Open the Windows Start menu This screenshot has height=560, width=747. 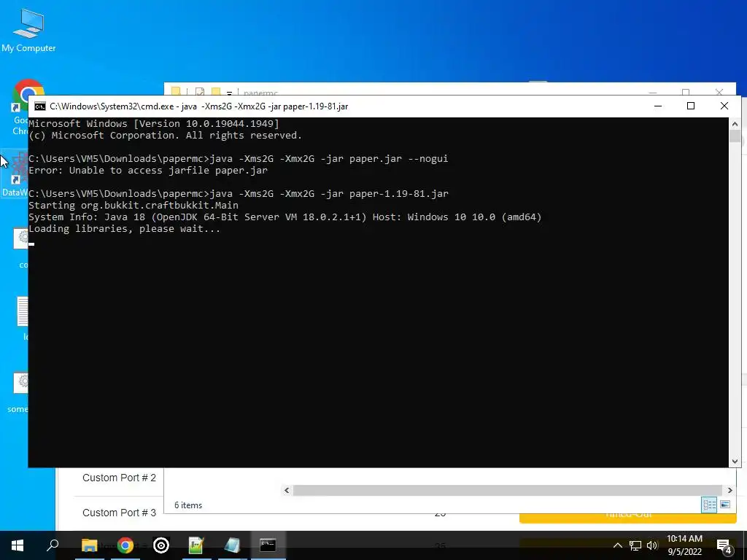(x=18, y=545)
